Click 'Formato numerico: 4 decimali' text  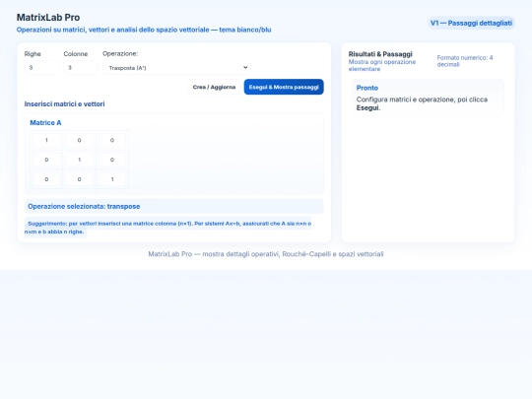[x=465, y=61]
